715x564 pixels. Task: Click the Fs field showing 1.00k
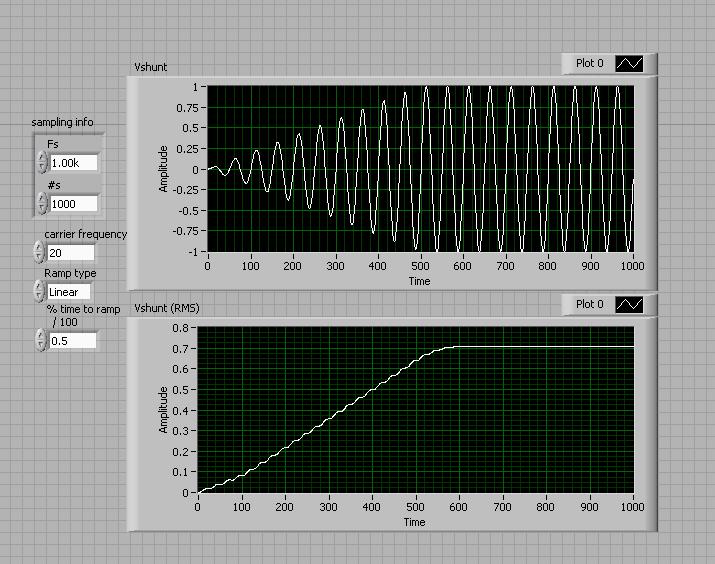coord(73,163)
